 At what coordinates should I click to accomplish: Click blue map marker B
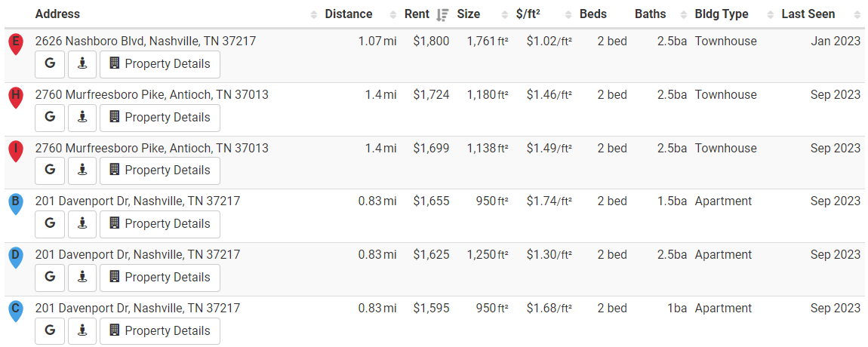[17, 204]
